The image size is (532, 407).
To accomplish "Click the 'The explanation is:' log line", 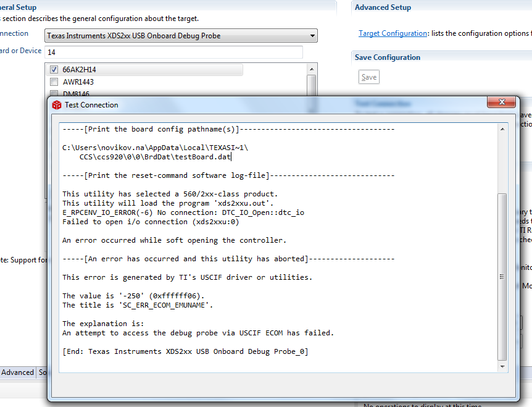I will 103,324.
